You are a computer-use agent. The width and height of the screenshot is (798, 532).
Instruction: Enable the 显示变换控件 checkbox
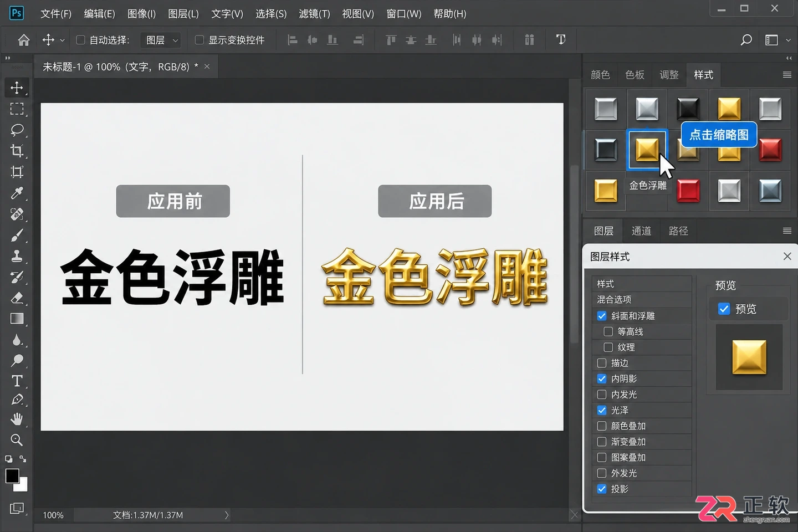[199, 40]
